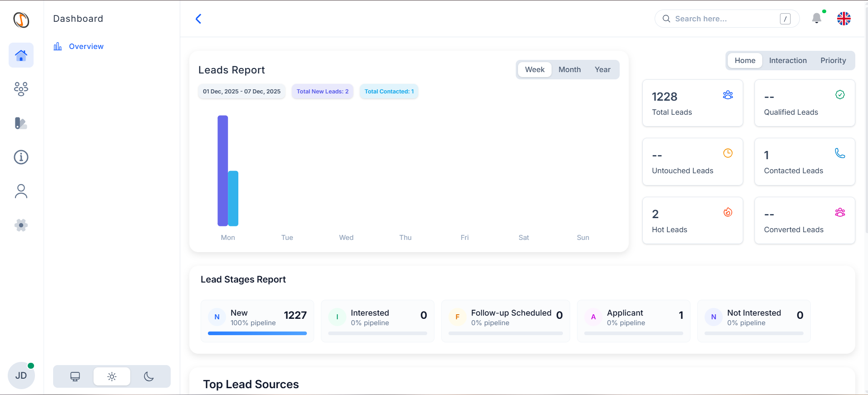
Task: Click the app logo at top left
Action: [21, 20]
